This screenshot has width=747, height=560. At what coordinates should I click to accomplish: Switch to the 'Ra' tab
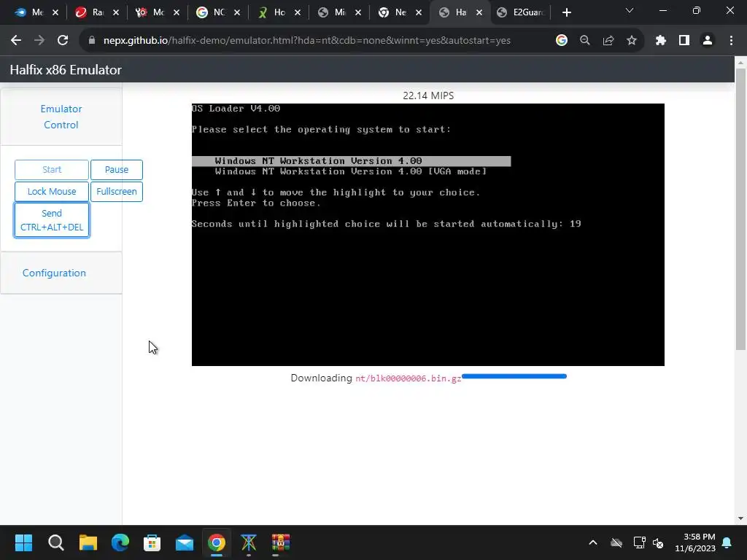(x=91, y=12)
